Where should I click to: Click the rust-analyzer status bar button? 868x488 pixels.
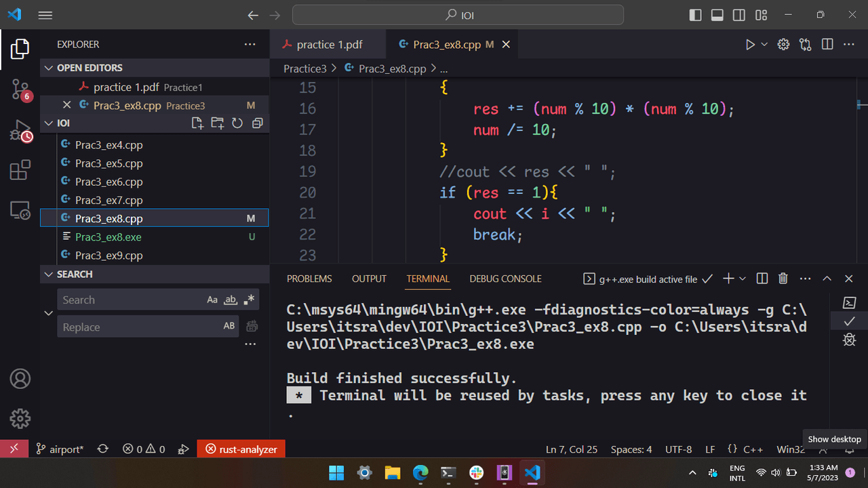[x=241, y=449]
